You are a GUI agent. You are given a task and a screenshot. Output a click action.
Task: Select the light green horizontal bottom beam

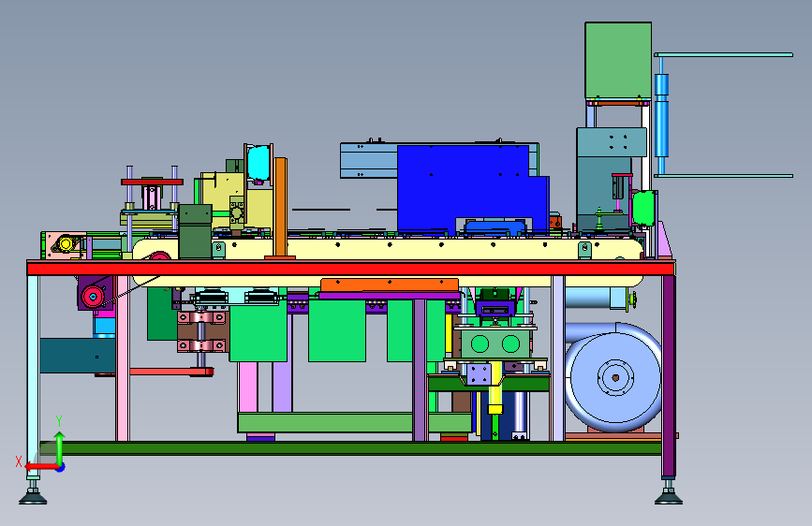tap(355, 422)
